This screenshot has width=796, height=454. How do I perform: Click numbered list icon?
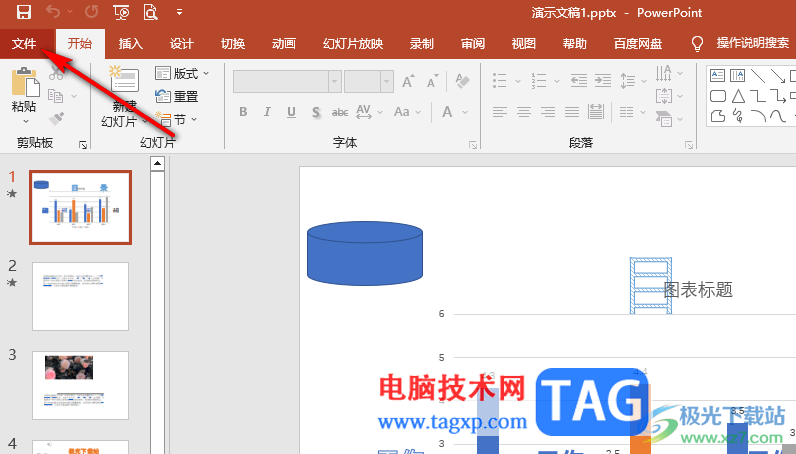[x=539, y=81]
